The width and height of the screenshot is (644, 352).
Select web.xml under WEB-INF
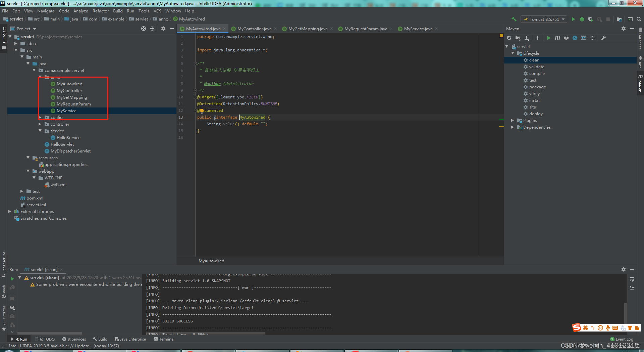tap(58, 184)
